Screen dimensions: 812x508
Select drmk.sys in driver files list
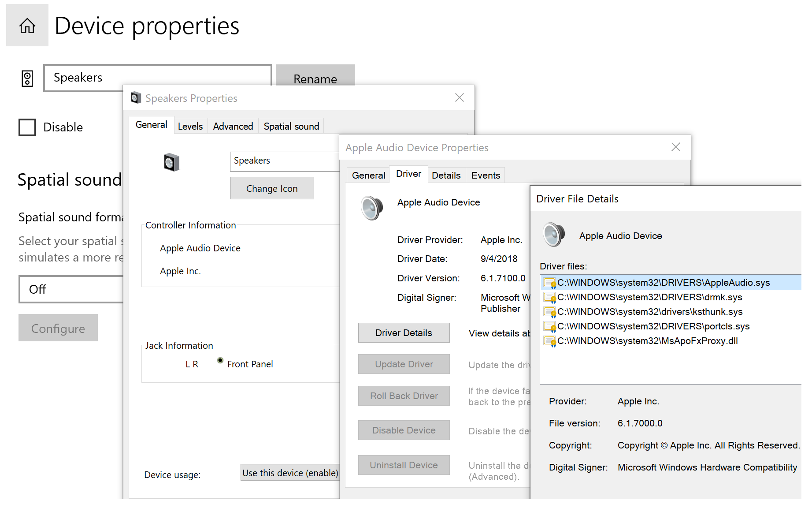click(671, 297)
